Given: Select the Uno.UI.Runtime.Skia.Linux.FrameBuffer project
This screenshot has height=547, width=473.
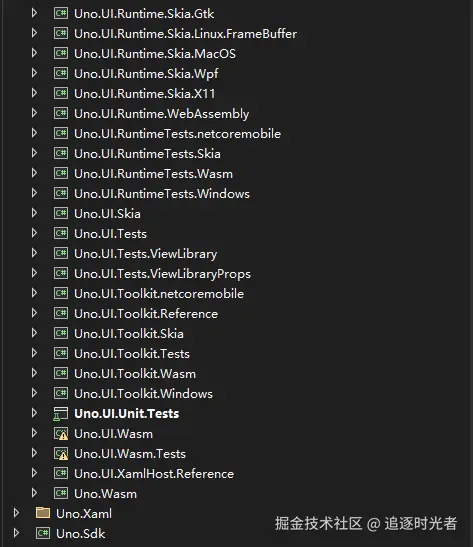Looking at the screenshot, I should click(x=186, y=34).
